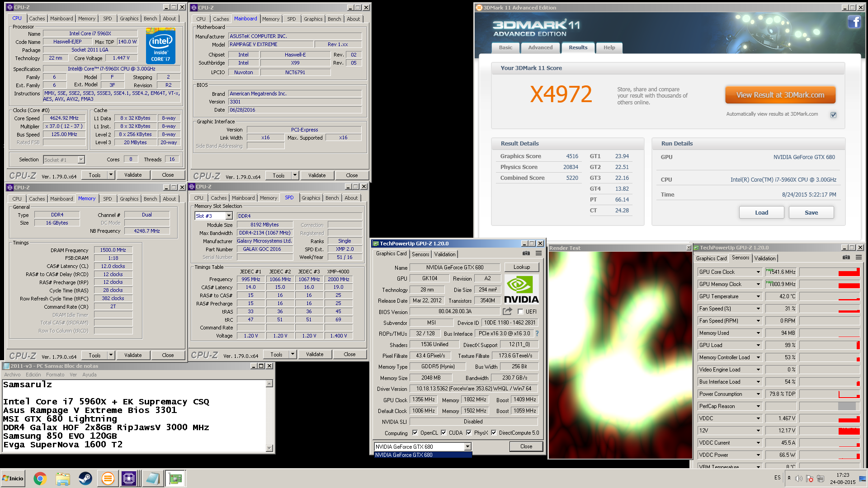Viewport: 868px width, 488px height.
Task: Switch to the Advanced tab in 3DMark 11
Action: point(540,47)
